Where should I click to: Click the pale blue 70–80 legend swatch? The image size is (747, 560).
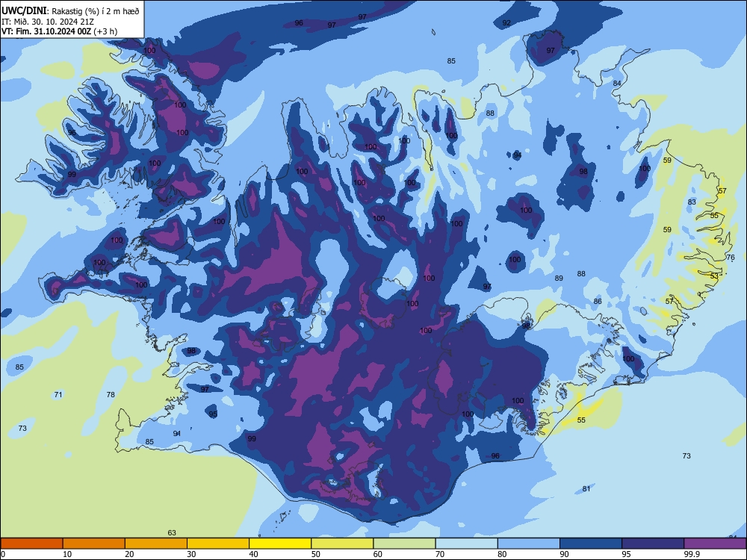click(466, 544)
